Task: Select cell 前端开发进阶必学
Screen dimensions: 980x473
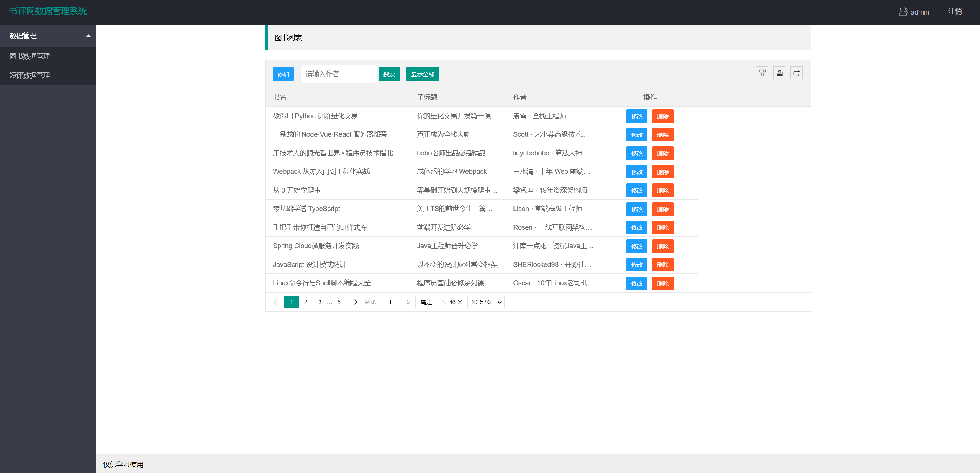Action: 458,227
